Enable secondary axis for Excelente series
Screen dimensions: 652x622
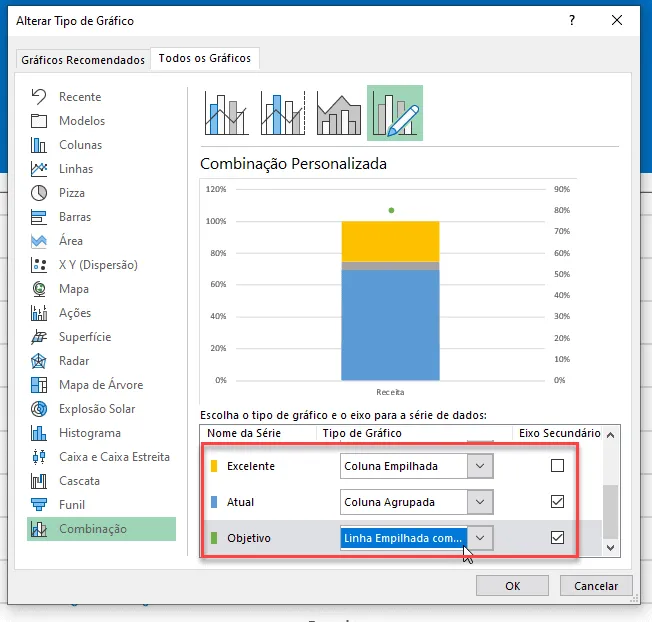click(557, 466)
